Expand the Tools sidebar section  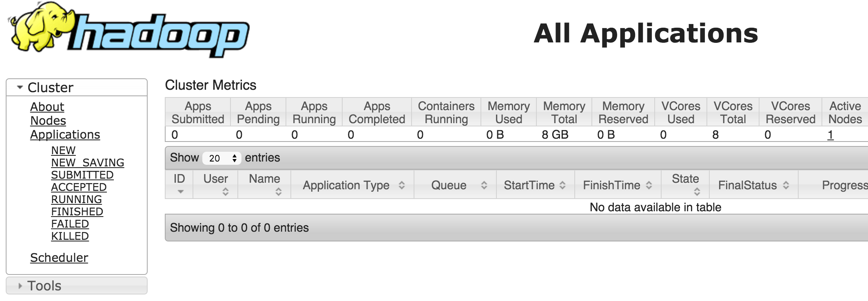coord(20,286)
